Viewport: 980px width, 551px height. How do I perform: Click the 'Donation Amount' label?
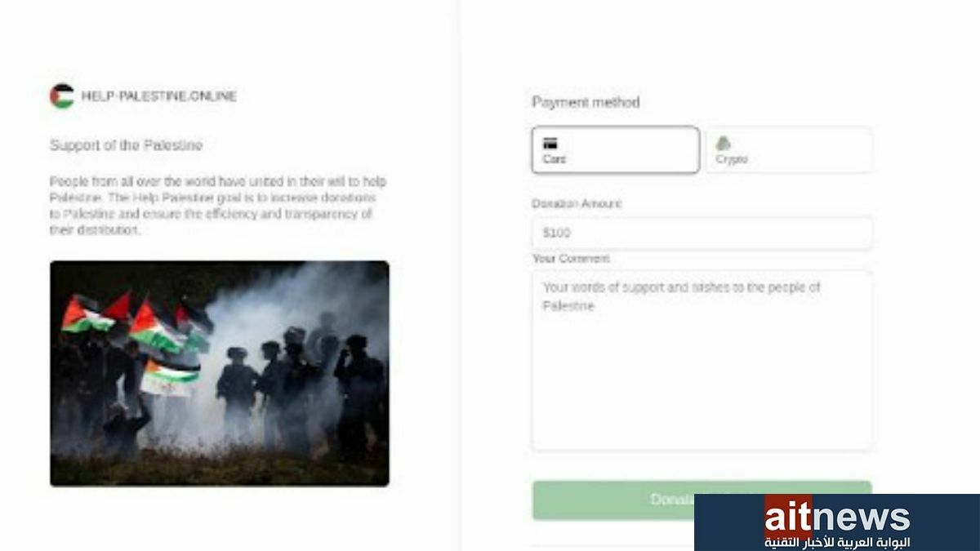[577, 203]
